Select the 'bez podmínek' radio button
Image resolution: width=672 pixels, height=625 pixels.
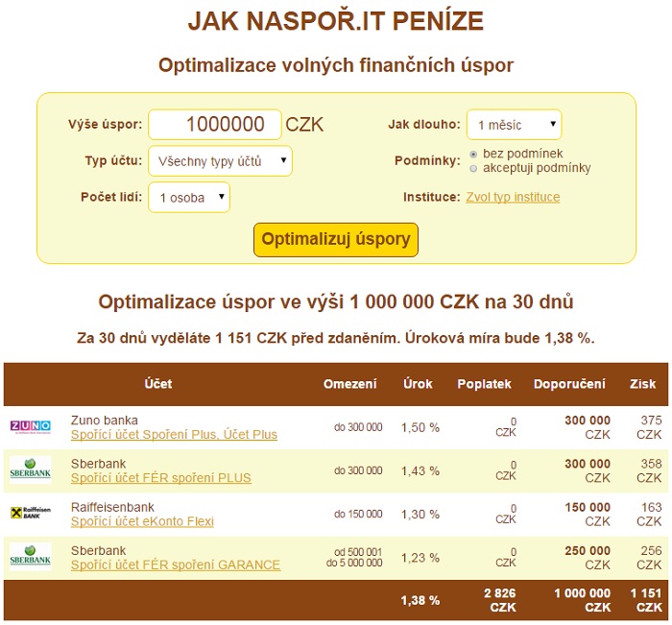click(x=473, y=154)
